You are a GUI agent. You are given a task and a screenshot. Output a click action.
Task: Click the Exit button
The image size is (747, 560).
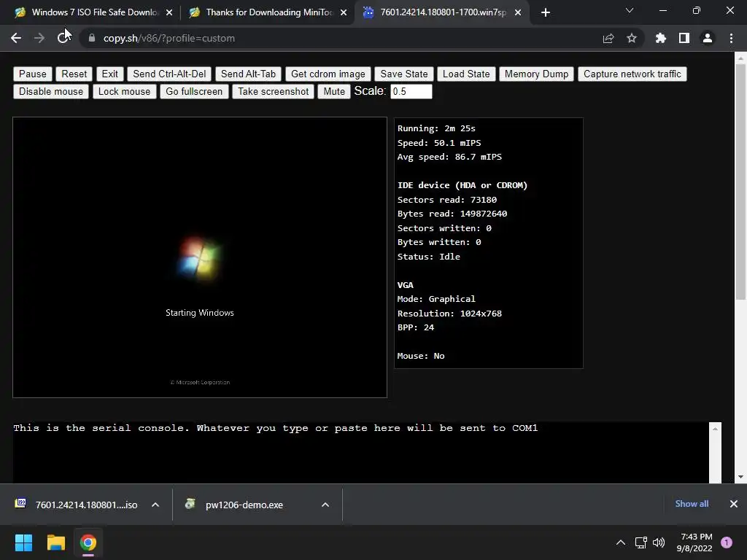tap(109, 74)
